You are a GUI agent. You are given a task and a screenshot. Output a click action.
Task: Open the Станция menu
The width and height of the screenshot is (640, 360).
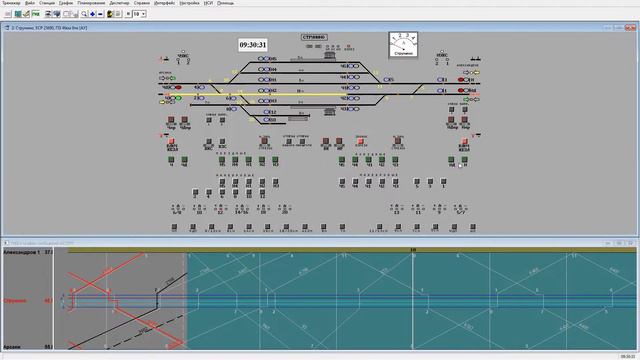(x=47, y=3)
